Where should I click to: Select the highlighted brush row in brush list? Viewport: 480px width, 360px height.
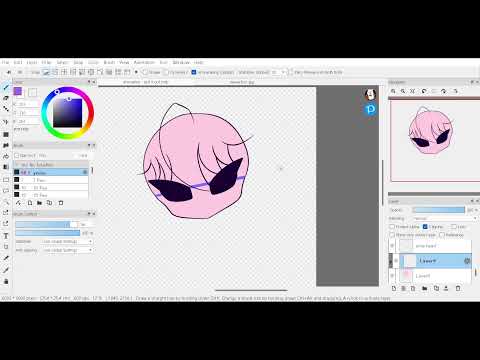point(51,172)
